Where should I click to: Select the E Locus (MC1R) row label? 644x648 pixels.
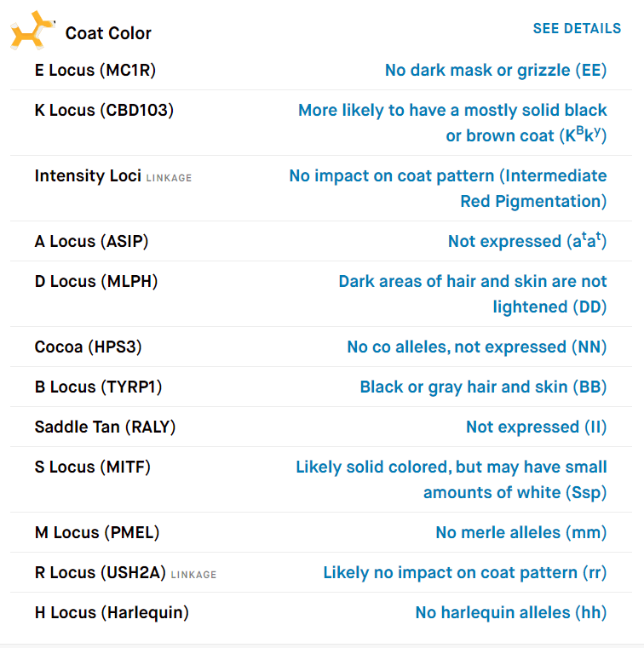(x=95, y=70)
